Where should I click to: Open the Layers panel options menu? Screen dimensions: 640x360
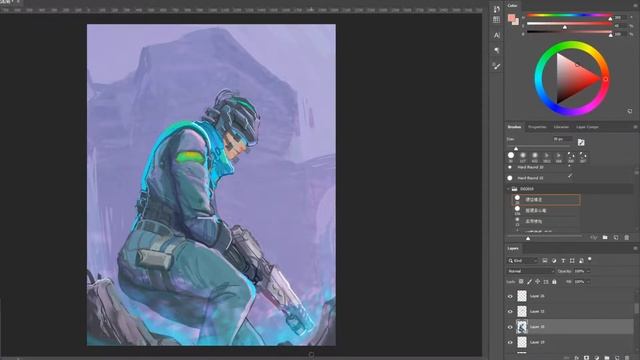[x=635, y=248]
